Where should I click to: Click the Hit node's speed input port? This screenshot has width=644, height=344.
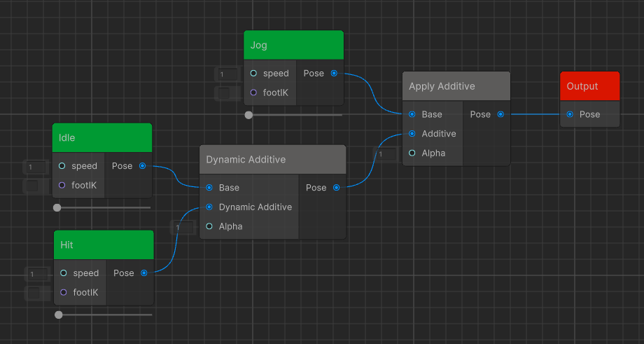pos(64,273)
